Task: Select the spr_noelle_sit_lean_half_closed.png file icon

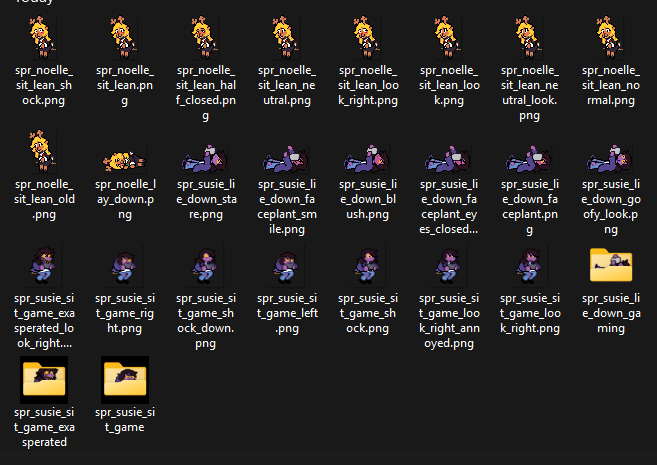Action: pos(205,37)
